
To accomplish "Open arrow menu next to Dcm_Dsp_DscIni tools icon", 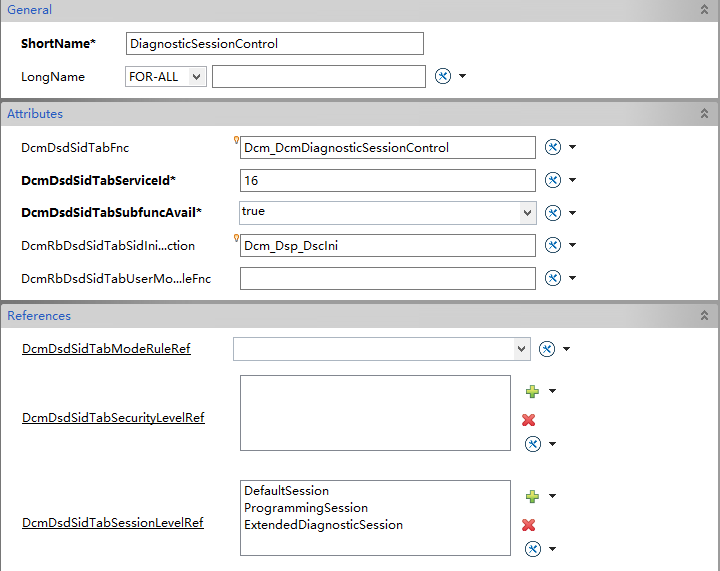I will (572, 245).
